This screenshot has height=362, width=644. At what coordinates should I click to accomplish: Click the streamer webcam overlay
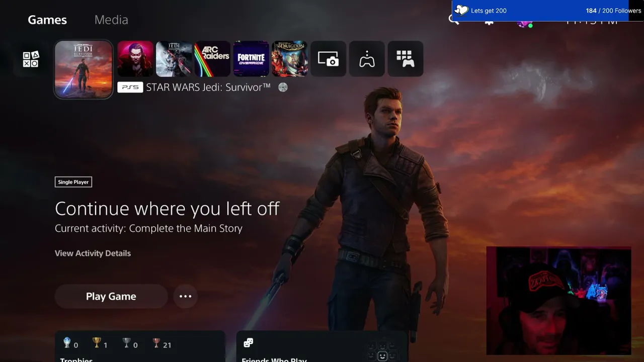[x=558, y=301]
